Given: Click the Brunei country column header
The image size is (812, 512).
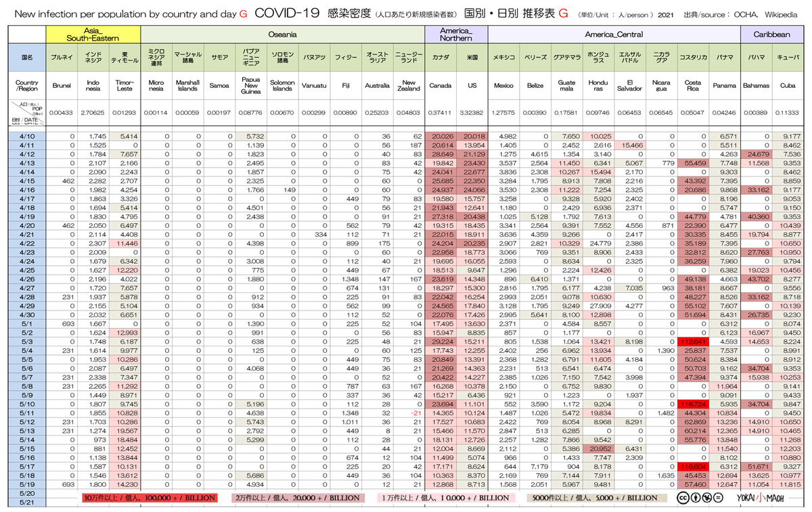Looking at the screenshot, I should (x=62, y=86).
